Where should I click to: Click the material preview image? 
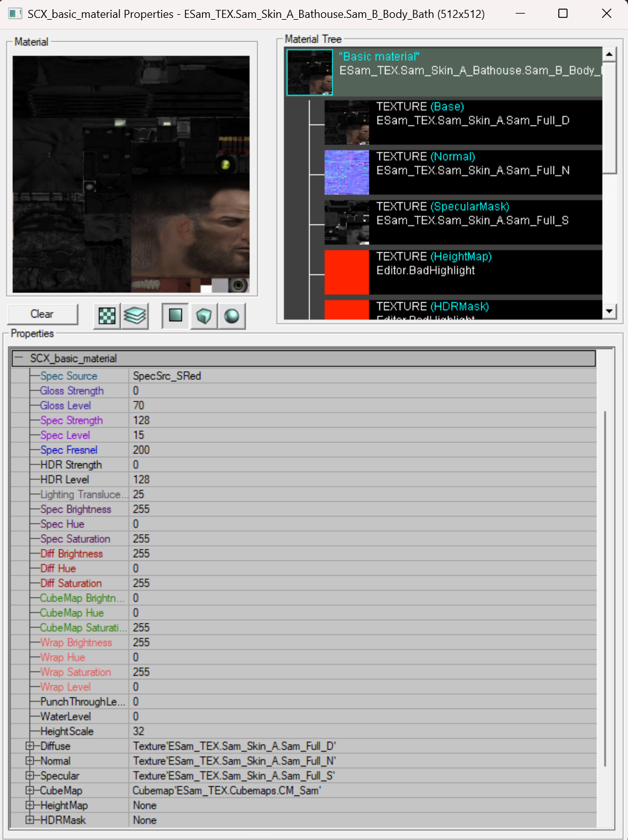[131, 174]
